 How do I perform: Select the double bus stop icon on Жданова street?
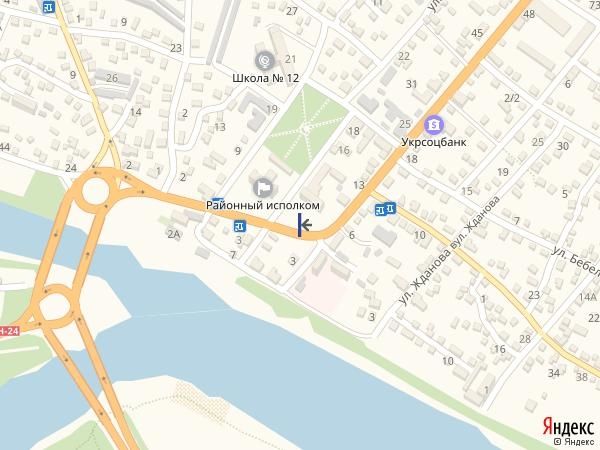(385, 209)
